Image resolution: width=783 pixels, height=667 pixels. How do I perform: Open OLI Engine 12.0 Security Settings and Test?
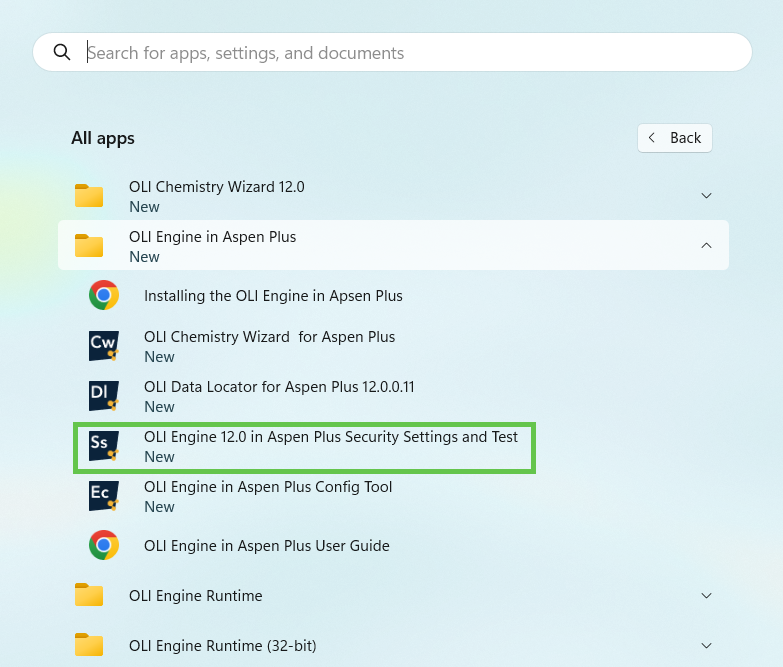pos(331,437)
